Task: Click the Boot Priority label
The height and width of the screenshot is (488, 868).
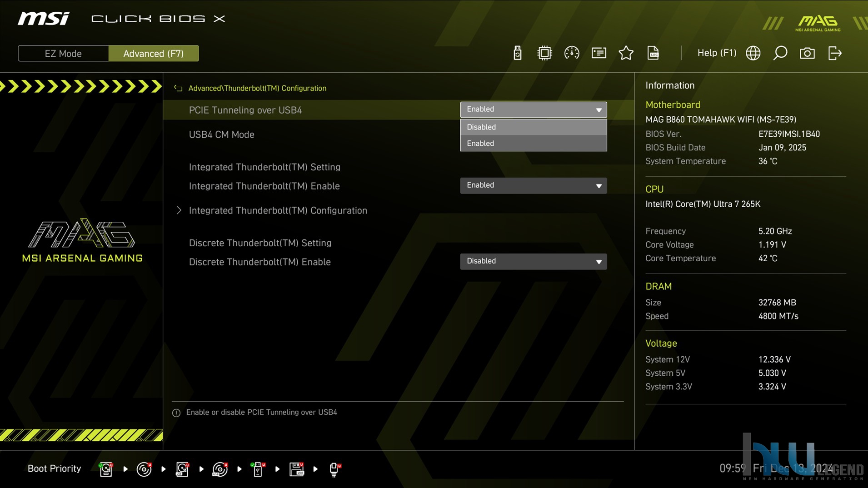Action: coord(54,468)
